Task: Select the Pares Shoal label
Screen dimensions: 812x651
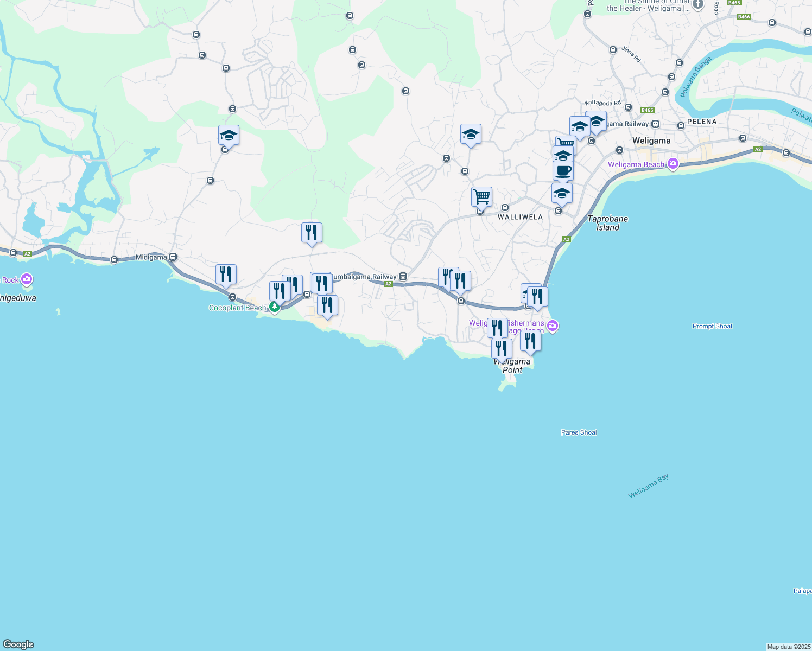Action: (579, 432)
